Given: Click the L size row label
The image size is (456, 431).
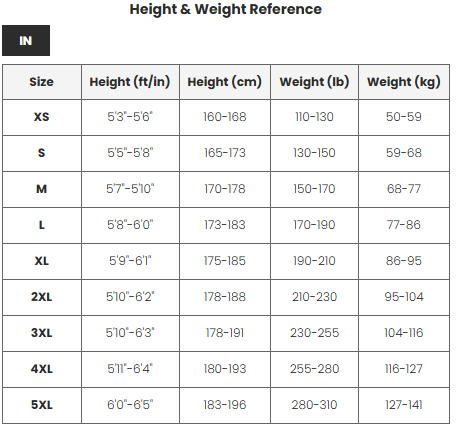Looking at the screenshot, I should [42, 225].
